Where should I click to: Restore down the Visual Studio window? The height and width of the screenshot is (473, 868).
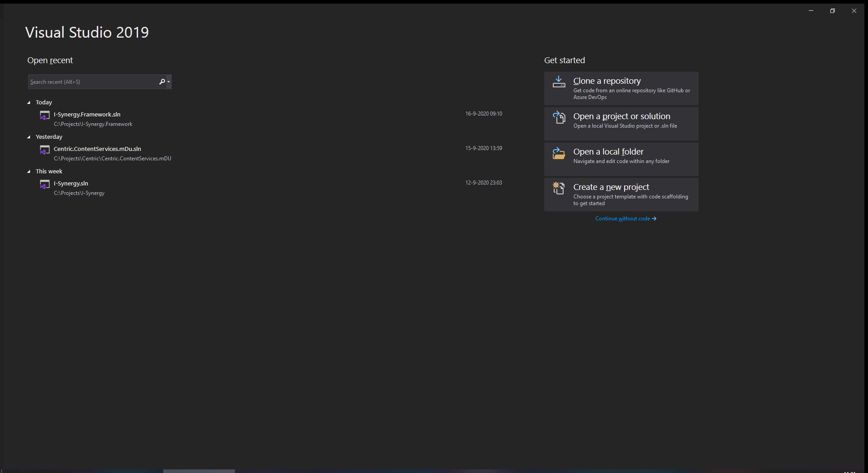833,11
